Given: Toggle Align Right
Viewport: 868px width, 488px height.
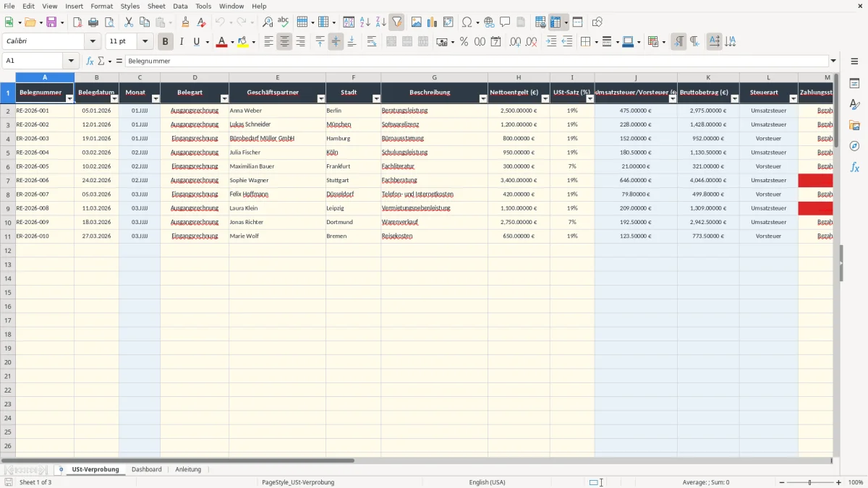Looking at the screenshot, I should pos(300,42).
